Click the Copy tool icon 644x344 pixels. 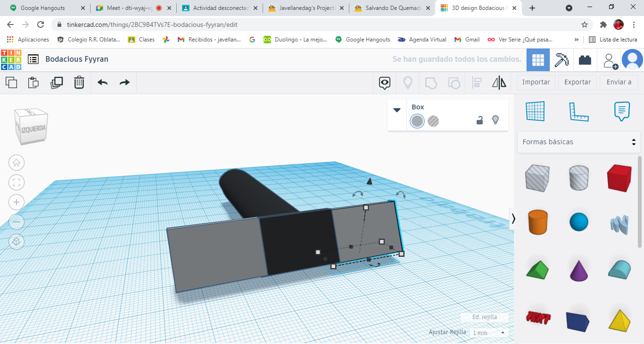pyautogui.click(x=11, y=82)
